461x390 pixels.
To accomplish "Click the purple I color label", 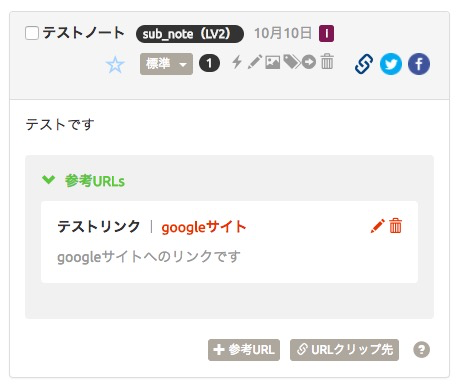I will coord(327,33).
